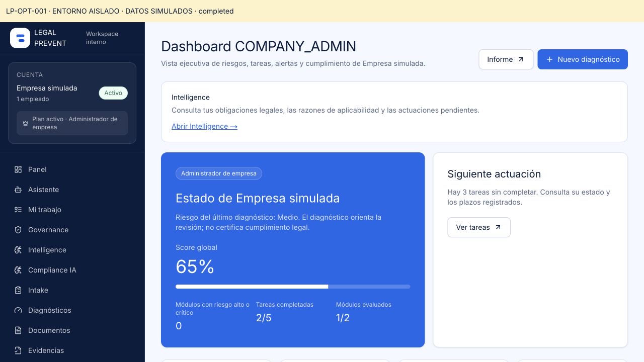Start a Nuevo diagnóstico

(583, 59)
